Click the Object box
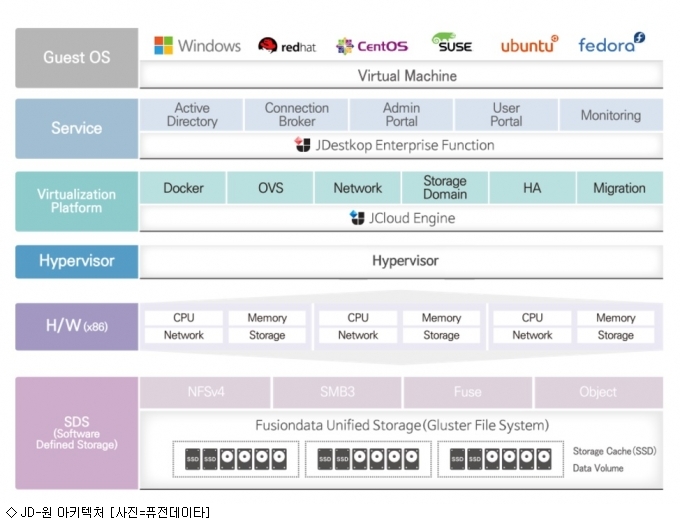 click(x=599, y=392)
